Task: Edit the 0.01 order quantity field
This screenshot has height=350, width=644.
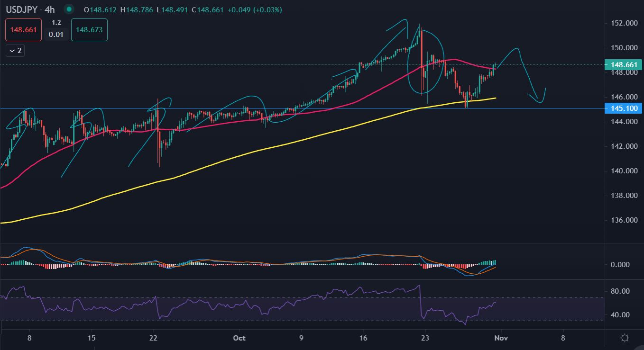Action: (x=56, y=35)
